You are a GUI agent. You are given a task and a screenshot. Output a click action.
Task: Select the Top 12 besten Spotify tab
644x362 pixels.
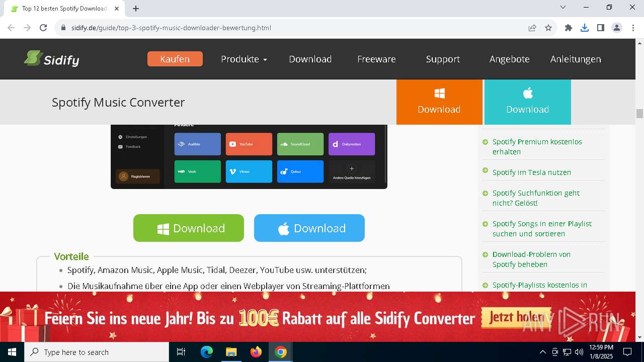[64, 9]
